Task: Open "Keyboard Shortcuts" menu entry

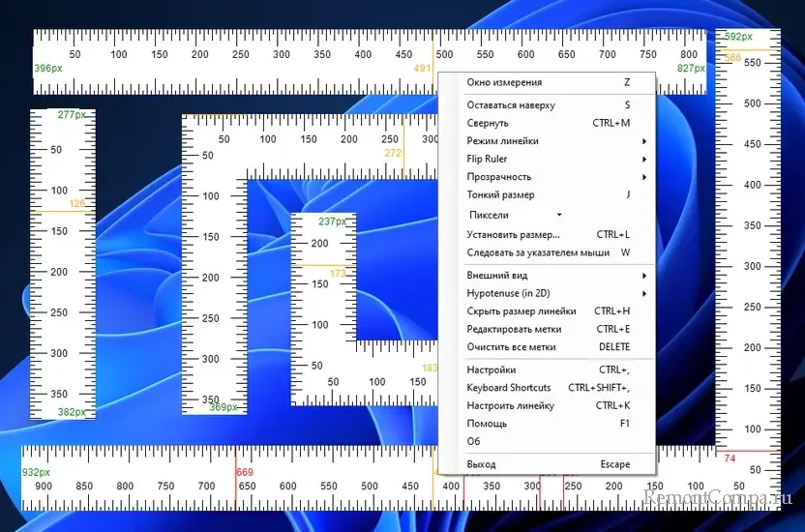Action: tap(548, 388)
